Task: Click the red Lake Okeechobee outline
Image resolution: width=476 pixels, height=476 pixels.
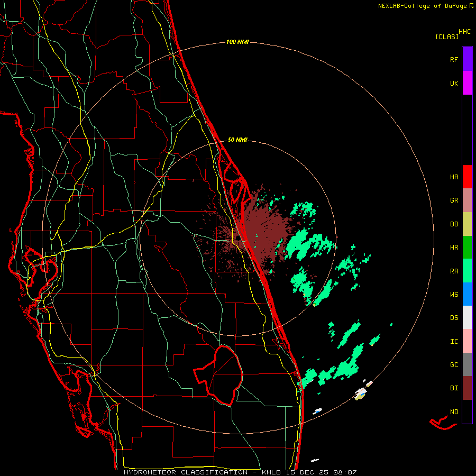Action: (219, 376)
